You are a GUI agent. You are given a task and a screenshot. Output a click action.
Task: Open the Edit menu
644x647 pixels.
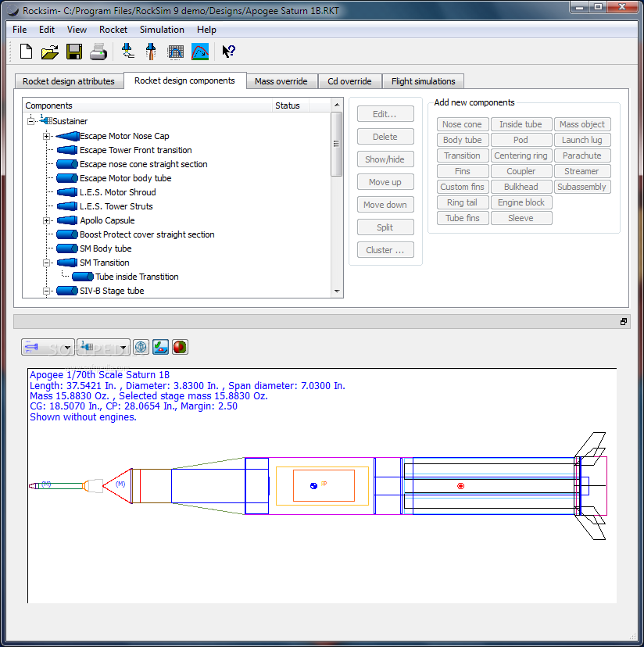click(x=47, y=30)
